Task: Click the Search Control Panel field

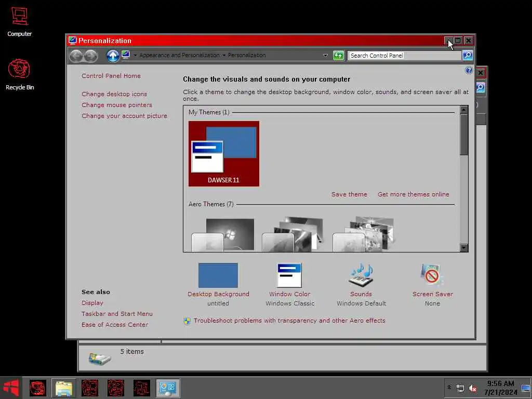Action: tap(404, 55)
